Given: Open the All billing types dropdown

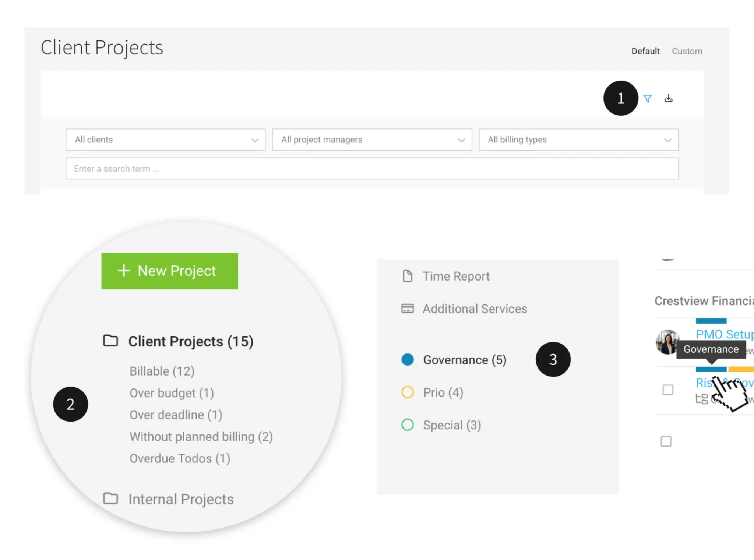Looking at the screenshot, I should [578, 140].
